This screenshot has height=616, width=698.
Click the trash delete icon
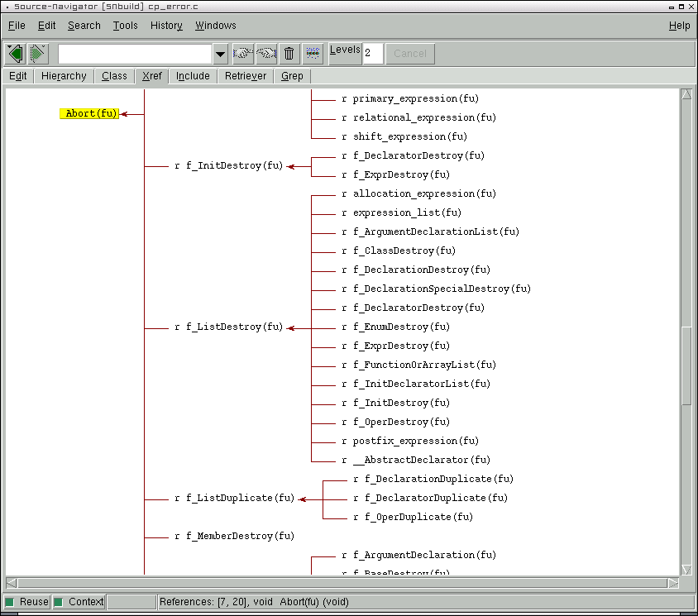coord(289,53)
